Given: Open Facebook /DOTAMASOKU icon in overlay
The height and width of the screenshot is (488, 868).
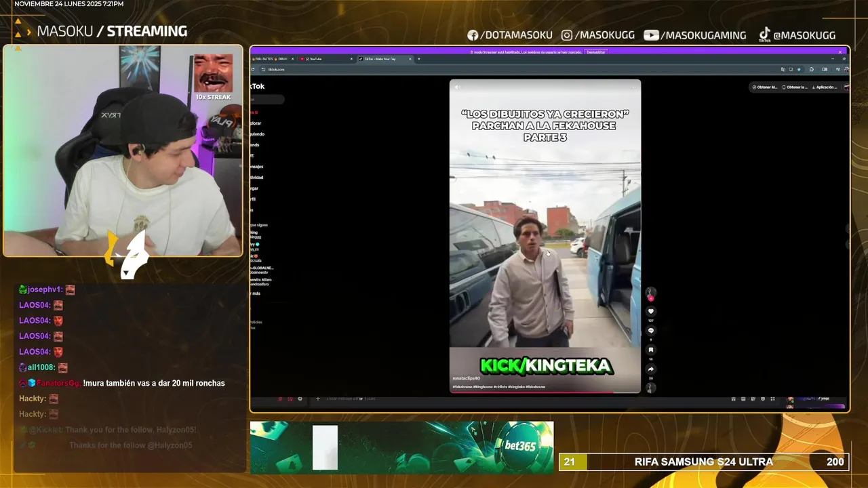Looking at the screenshot, I should [x=473, y=35].
